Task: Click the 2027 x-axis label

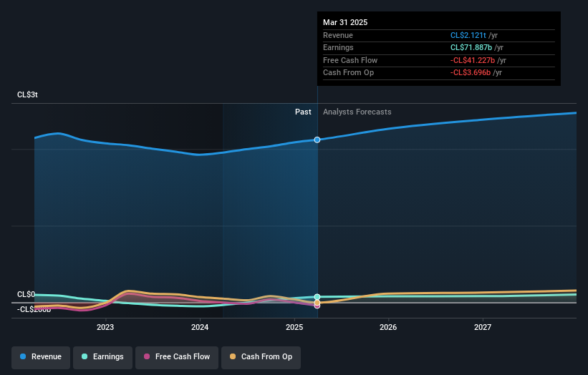Action: (483, 328)
